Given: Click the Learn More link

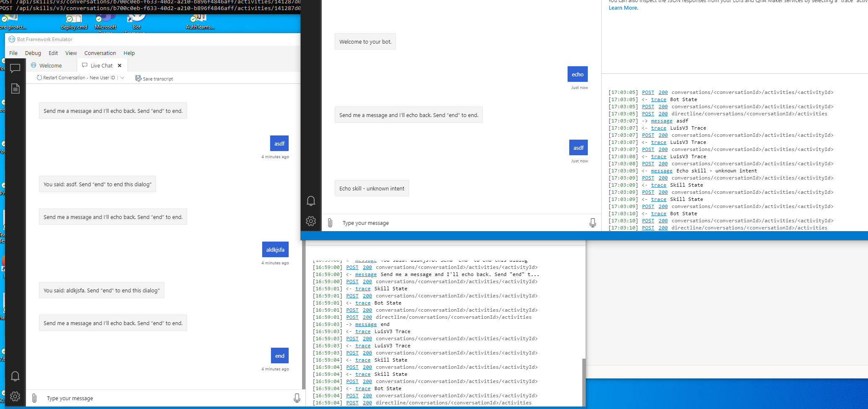Looking at the screenshot, I should point(623,8).
